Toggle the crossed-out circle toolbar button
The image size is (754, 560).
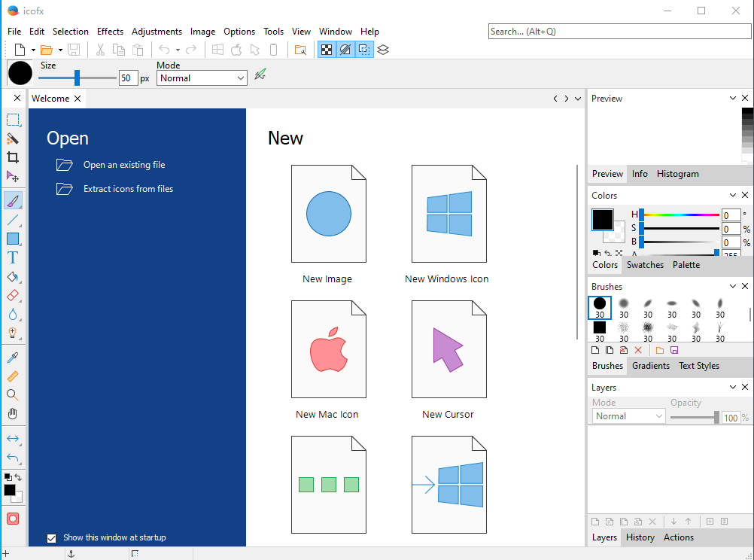[345, 50]
